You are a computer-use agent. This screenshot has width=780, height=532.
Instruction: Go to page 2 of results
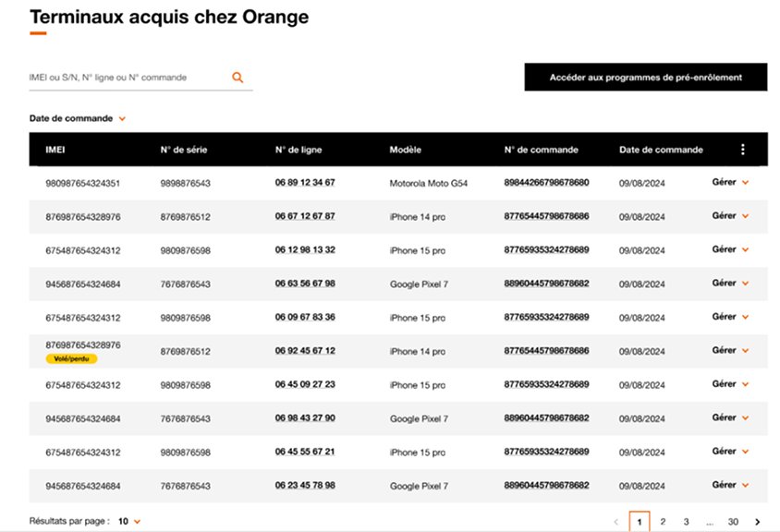pyautogui.click(x=663, y=522)
